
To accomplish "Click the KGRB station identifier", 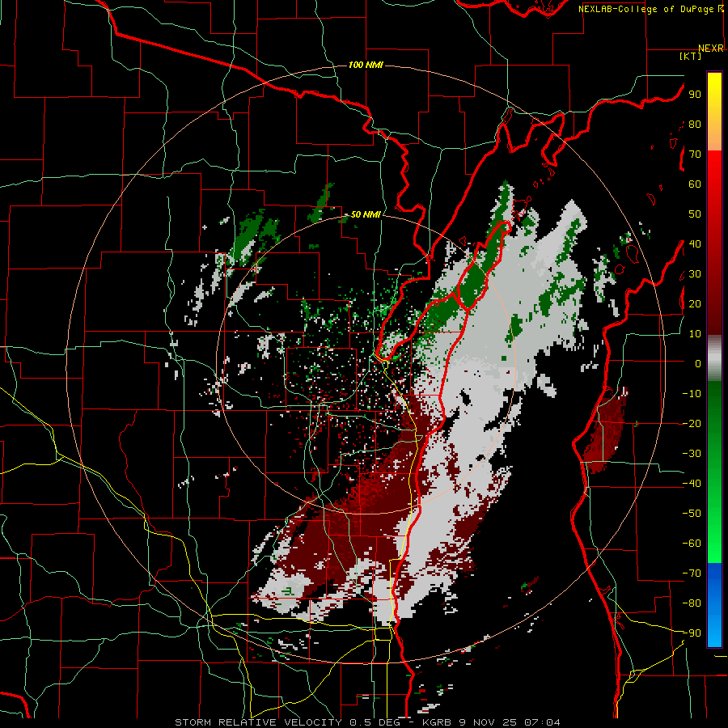I will click(438, 722).
